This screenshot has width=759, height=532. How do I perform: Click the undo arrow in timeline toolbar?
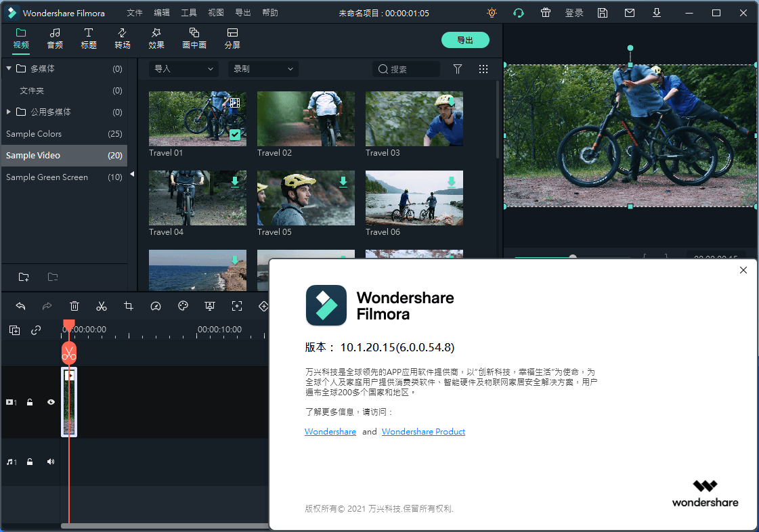pos(20,306)
